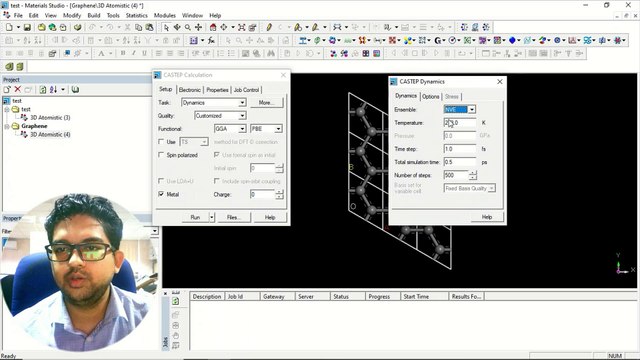Open the Run button dropdown arrow

point(212,217)
